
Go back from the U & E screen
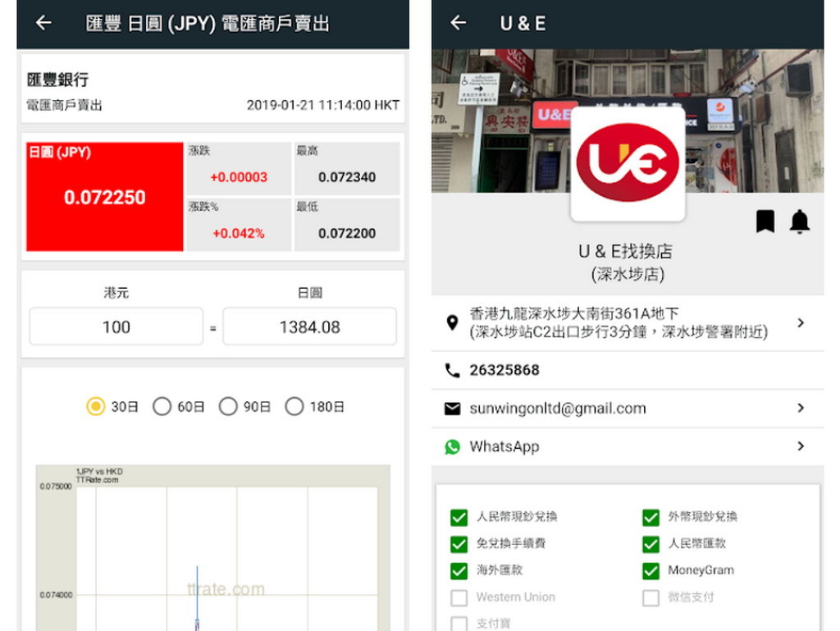[x=458, y=22]
